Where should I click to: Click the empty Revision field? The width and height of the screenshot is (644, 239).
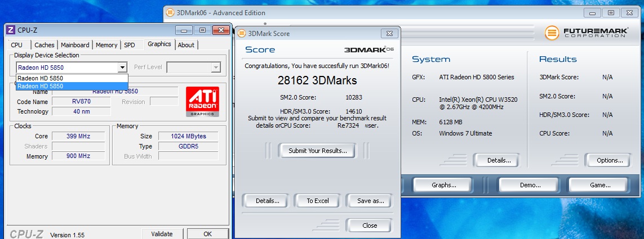pos(165,101)
